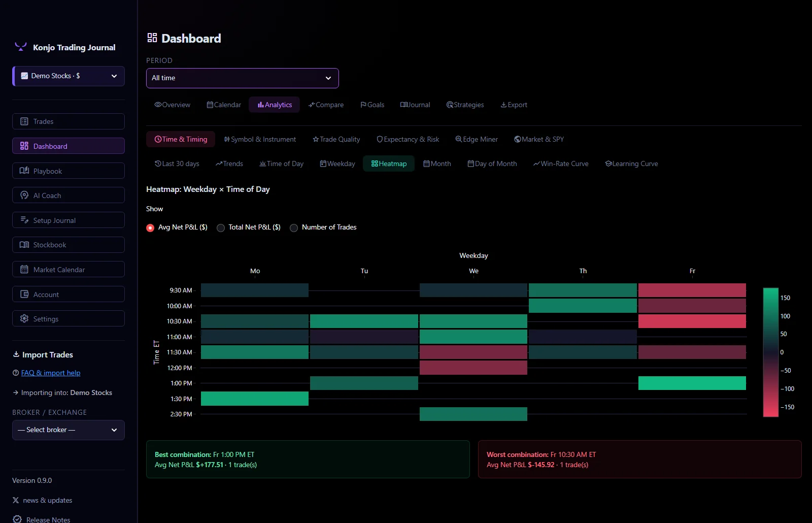
Task: Click the Time & Timing clock icon
Action: [x=158, y=139]
